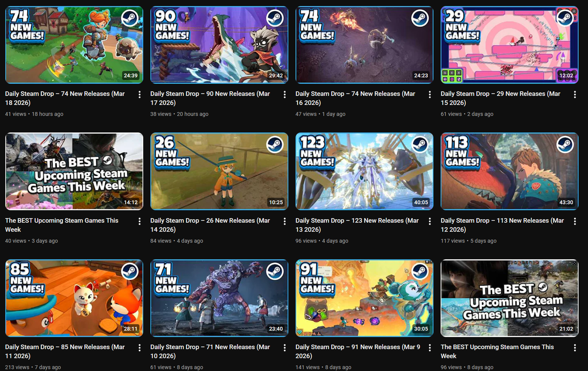Viewport: 588px width, 371px height.
Task: Open title 'Daily Steam Drop – 85 New Releases'
Action: [x=65, y=351]
